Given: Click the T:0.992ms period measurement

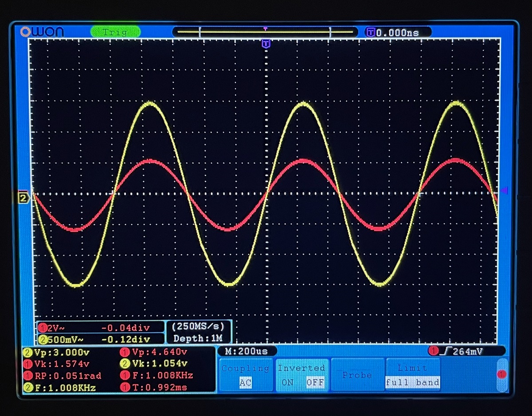Looking at the screenshot, I should [x=154, y=388].
